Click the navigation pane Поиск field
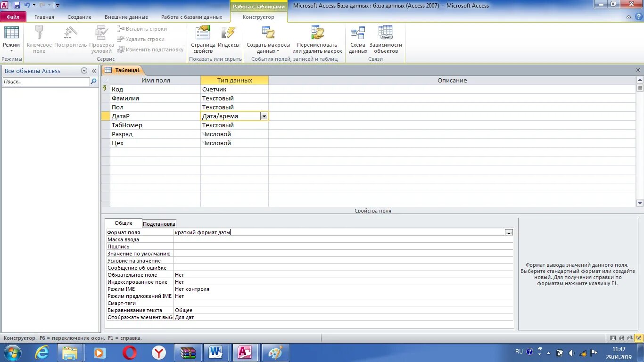This screenshot has width=644, height=362. pyautogui.click(x=46, y=82)
